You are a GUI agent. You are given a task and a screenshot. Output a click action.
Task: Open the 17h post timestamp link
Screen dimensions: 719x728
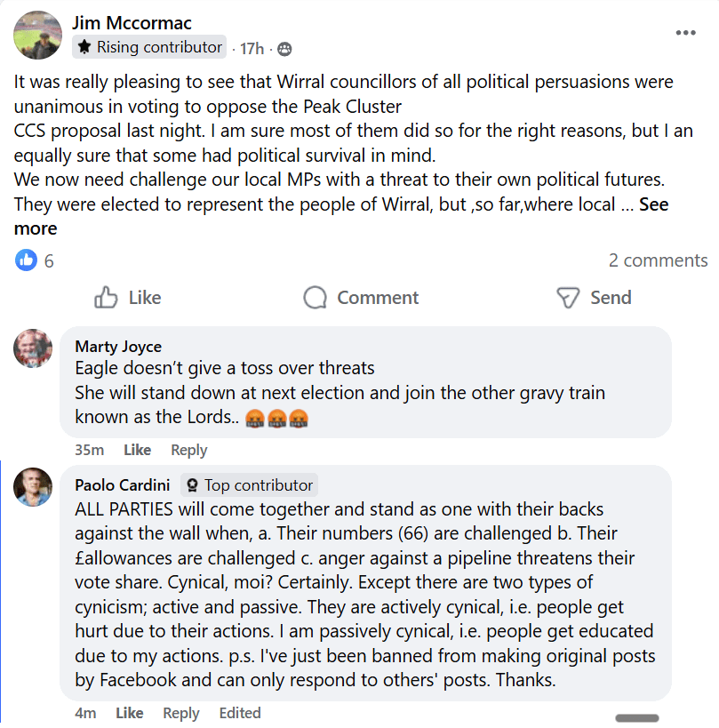click(x=252, y=48)
